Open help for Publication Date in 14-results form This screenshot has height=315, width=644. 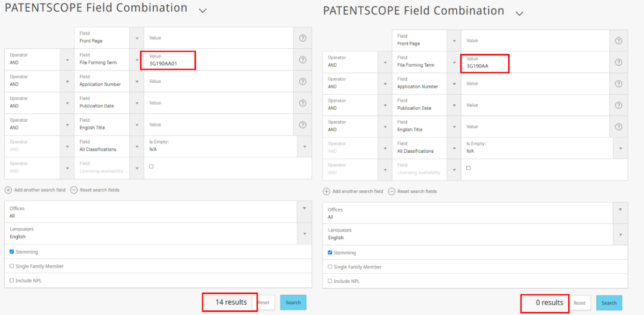click(x=302, y=103)
